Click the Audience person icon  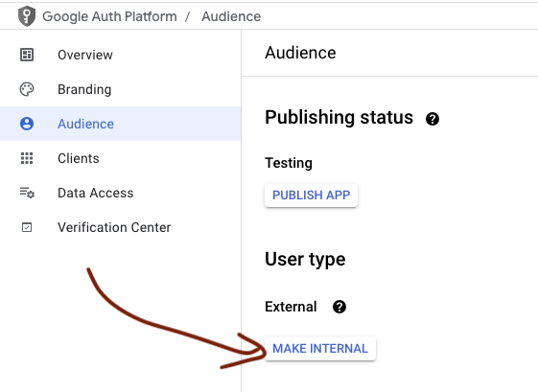click(27, 124)
